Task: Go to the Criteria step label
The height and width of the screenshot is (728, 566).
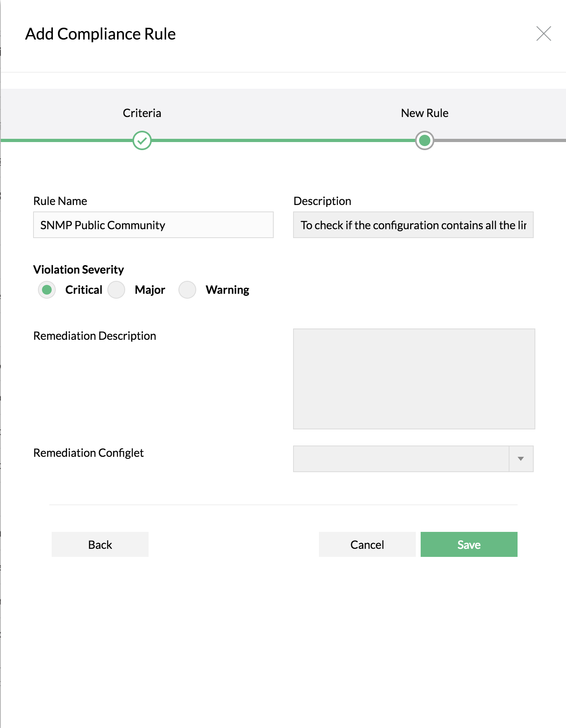Action: (142, 113)
